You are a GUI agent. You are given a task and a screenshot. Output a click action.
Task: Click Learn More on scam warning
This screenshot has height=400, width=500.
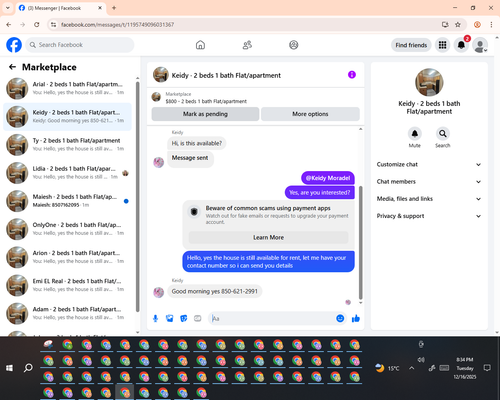pos(268,237)
